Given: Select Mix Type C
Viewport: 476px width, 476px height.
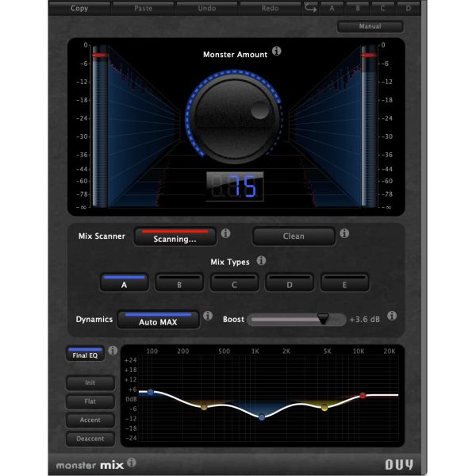Looking at the screenshot, I should point(234,282).
